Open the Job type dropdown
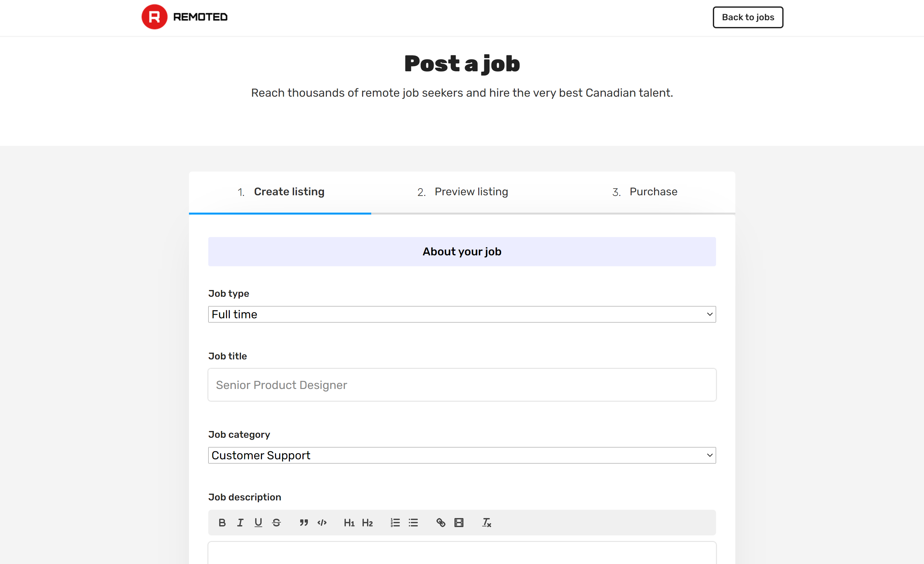 point(462,314)
